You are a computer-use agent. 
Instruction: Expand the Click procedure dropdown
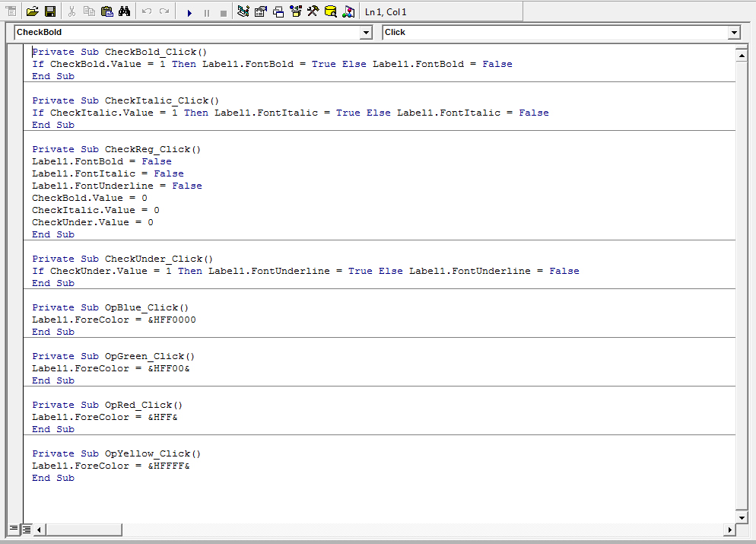click(734, 32)
